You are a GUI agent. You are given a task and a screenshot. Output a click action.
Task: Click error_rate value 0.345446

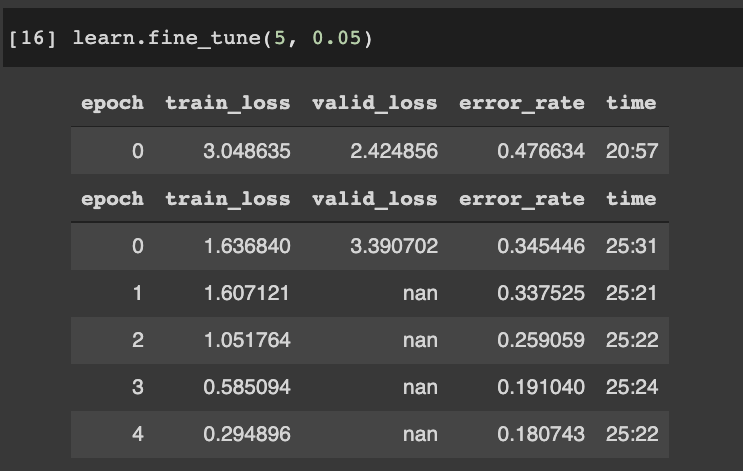point(541,246)
